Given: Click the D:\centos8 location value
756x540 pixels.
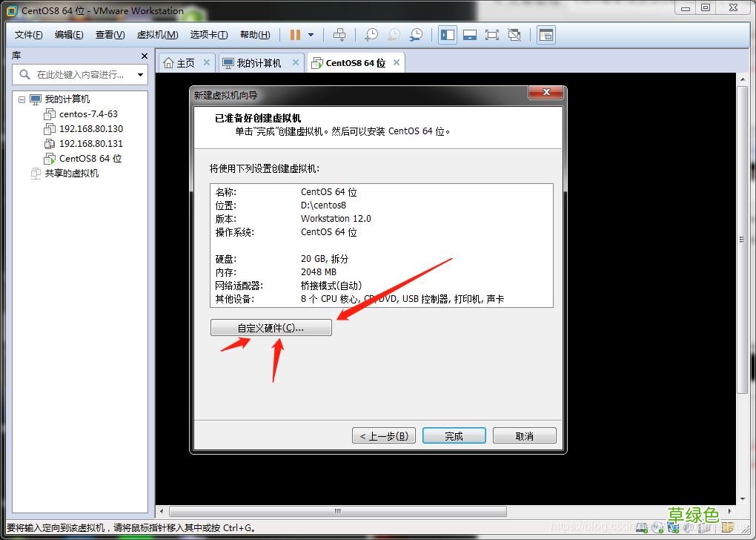Looking at the screenshot, I should point(323,205).
